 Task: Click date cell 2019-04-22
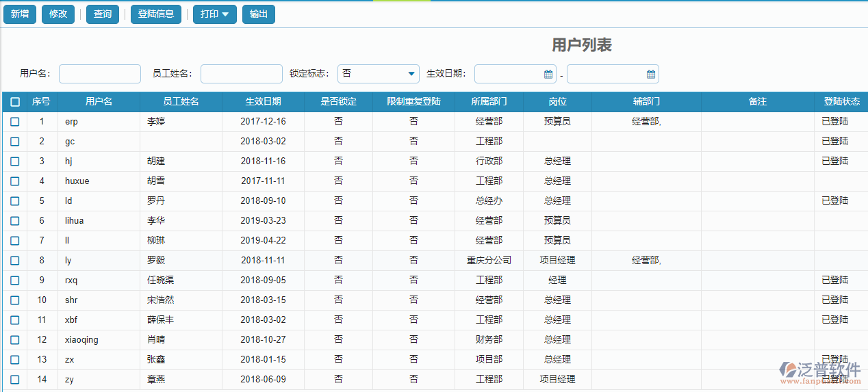click(x=264, y=241)
